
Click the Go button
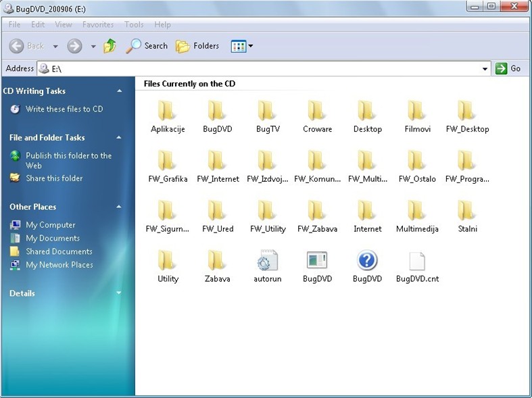pyautogui.click(x=509, y=68)
